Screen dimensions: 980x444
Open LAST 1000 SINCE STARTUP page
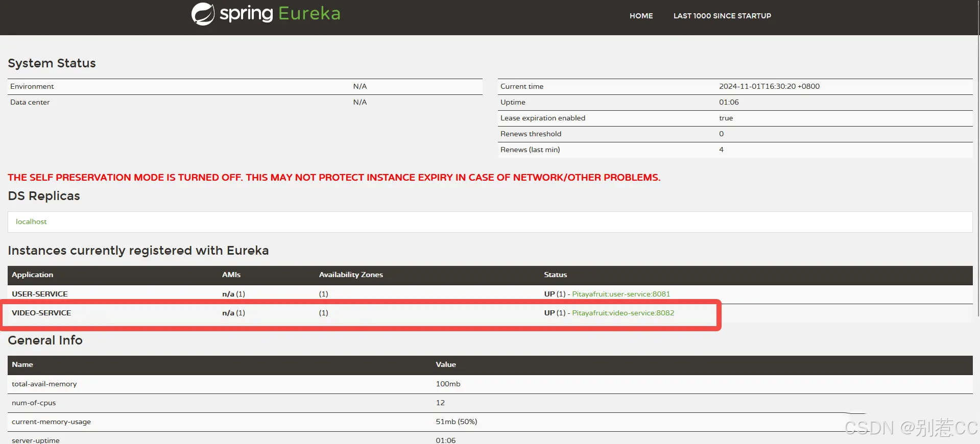pos(722,16)
